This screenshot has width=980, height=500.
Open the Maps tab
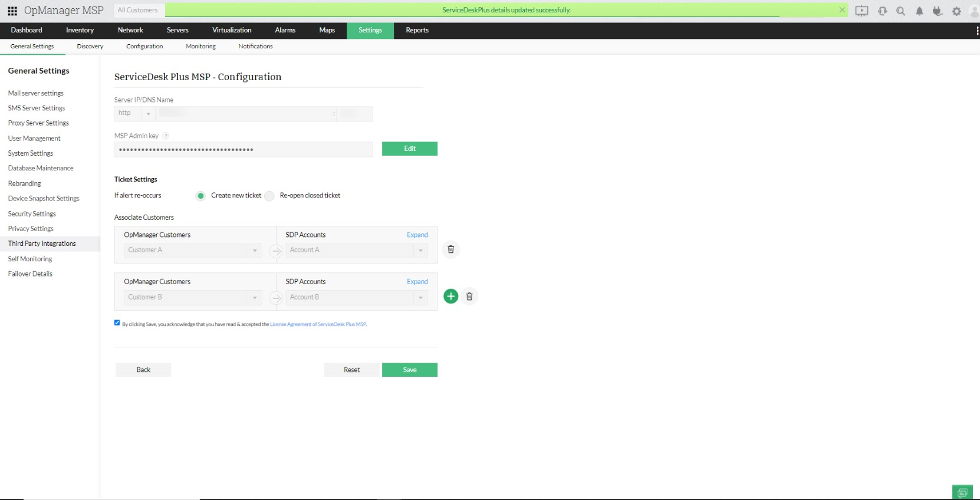327,30
